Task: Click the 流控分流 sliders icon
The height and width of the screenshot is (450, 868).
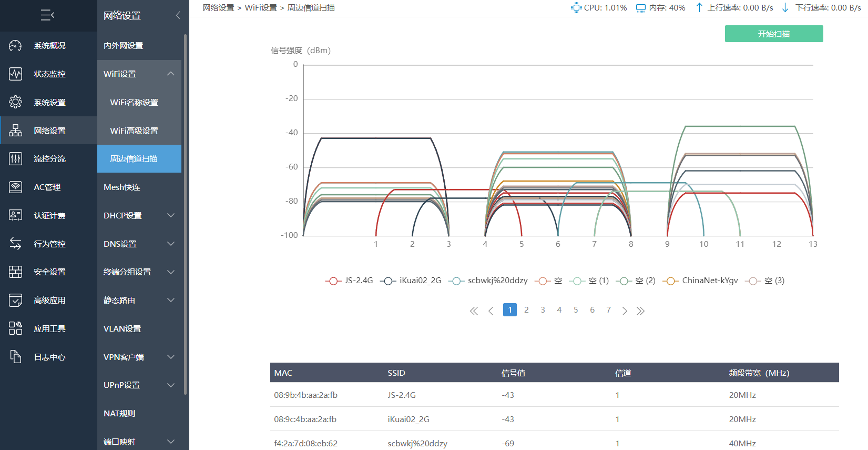Action: click(x=15, y=158)
